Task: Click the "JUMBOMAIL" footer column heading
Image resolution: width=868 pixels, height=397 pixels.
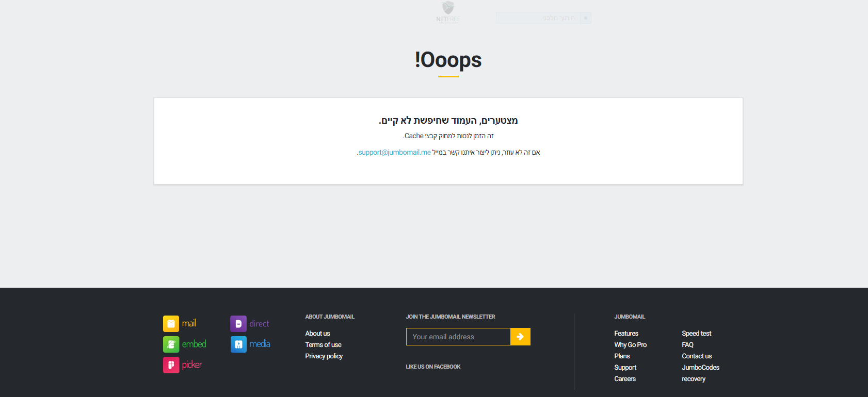Action: (x=630, y=317)
